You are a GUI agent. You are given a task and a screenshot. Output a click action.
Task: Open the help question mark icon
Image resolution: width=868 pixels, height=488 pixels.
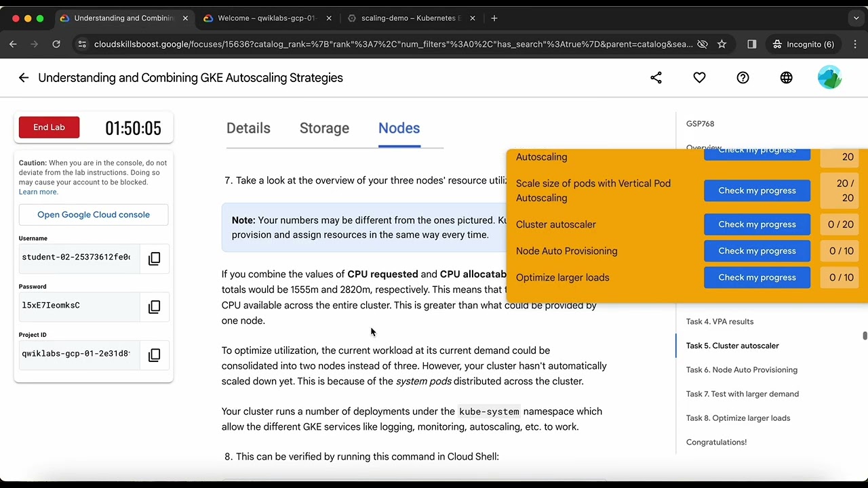tap(743, 78)
